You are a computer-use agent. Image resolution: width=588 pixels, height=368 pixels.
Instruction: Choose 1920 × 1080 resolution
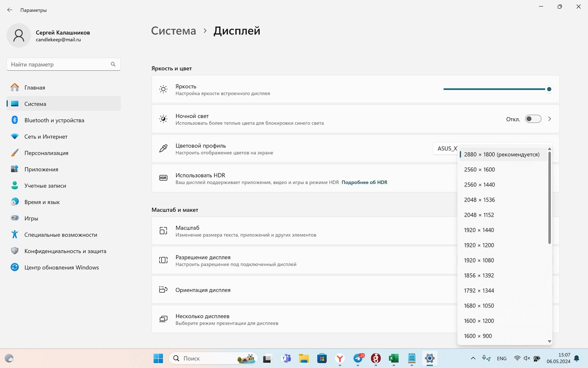pyautogui.click(x=503, y=260)
